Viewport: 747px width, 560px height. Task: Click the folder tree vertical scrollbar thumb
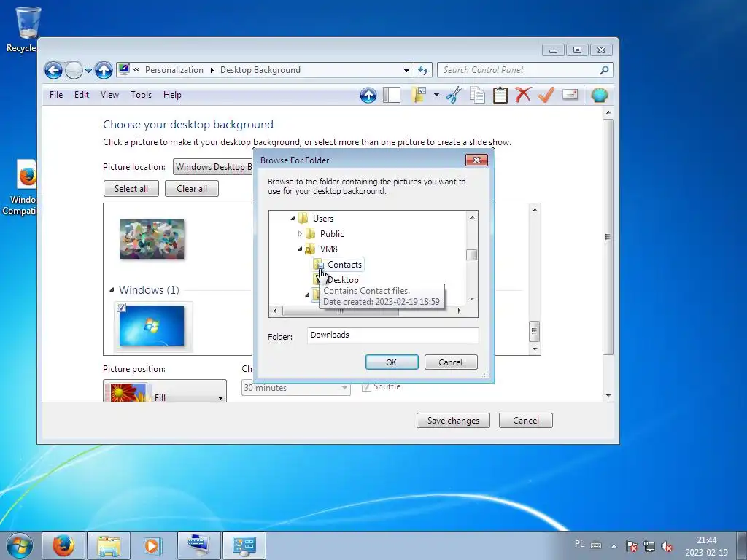[472, 254]
